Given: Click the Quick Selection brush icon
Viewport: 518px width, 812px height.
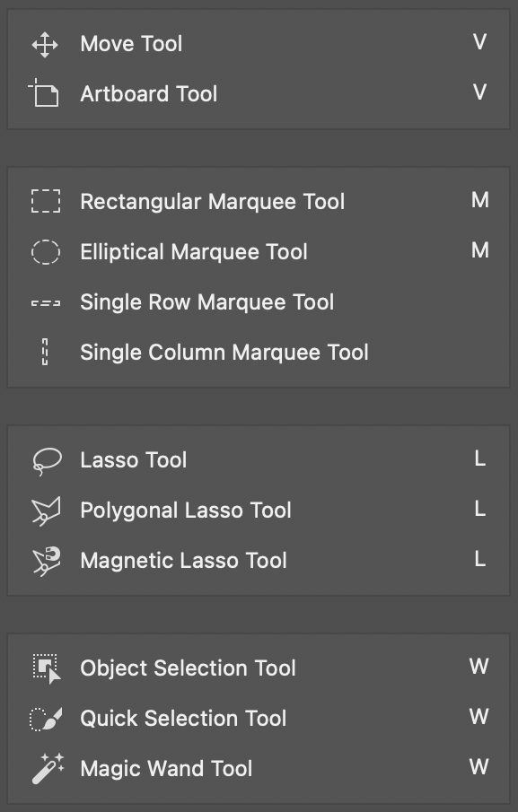Looking at the screenshot, I should tap(46, 719).
